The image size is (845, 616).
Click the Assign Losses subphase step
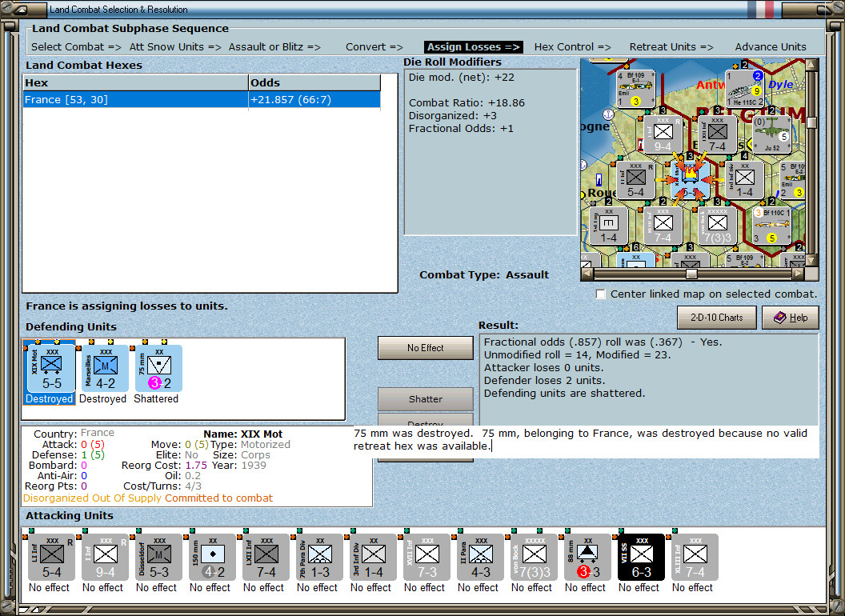[x=473, y=47]
